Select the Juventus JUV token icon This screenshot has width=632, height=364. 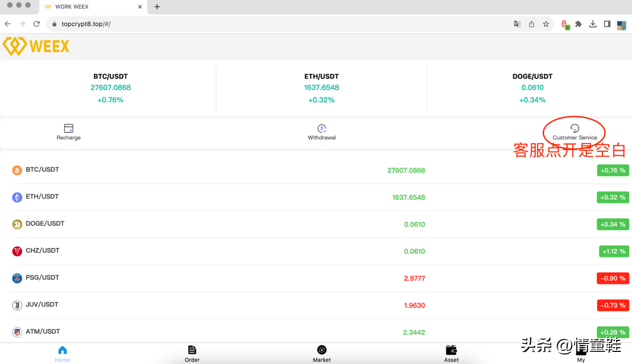17,305
